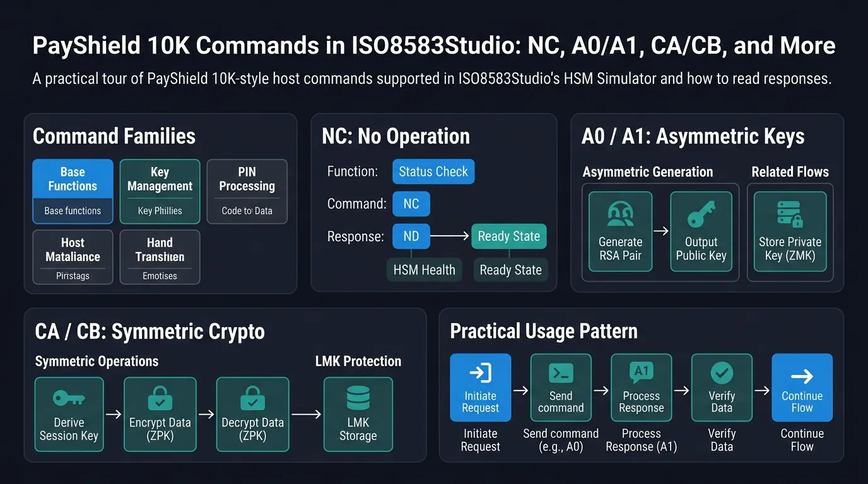Click the Related Flows label
Image resolution: width=868 pixels, height=484 pixels.
790,172
